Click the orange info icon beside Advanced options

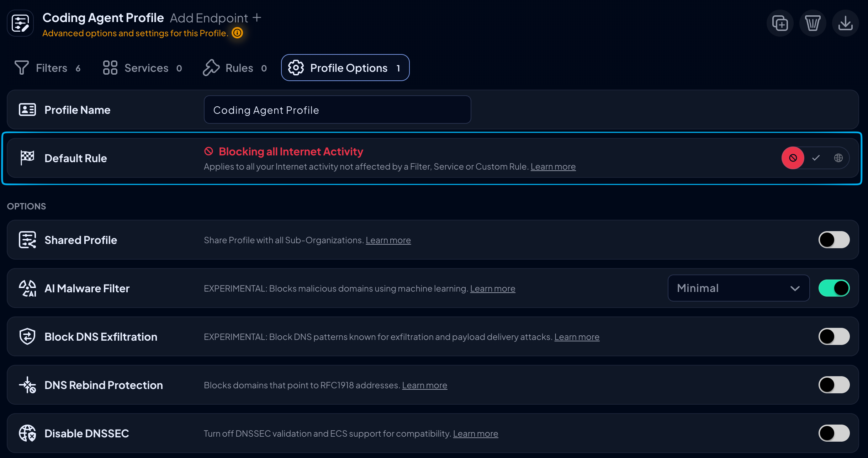click(237, 33)
